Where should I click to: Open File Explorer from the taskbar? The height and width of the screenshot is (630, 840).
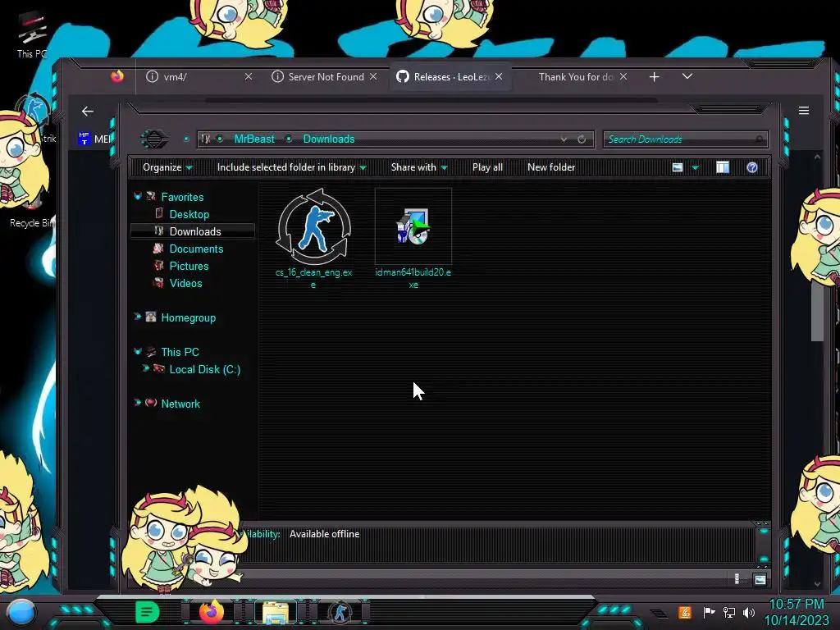(x=276, y=612)
